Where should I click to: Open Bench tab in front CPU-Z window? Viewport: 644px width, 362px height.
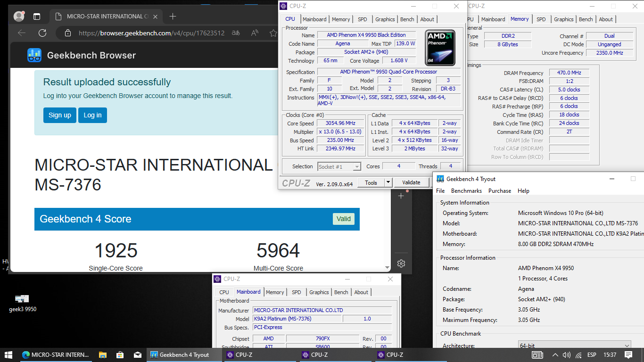coord(407,19)
